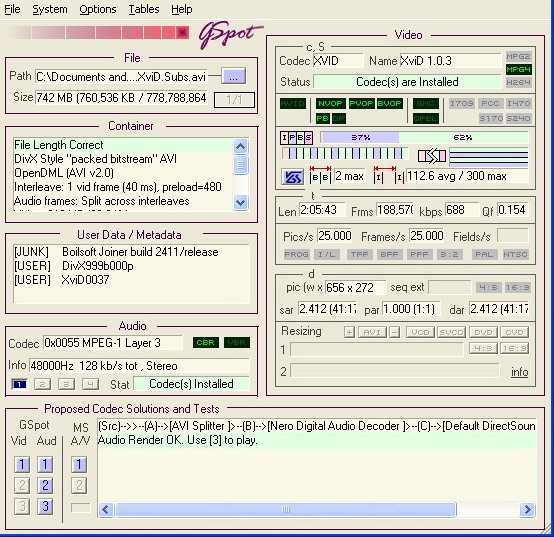Click the GMC indicator

426,104
